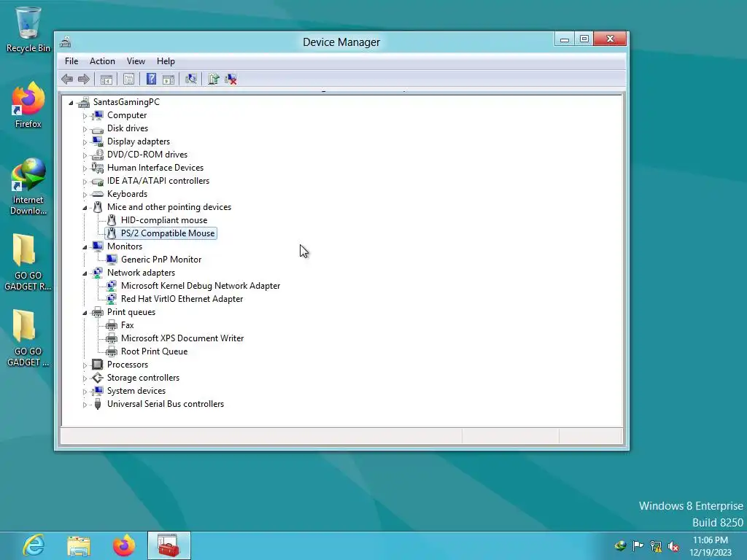Viewport: 747px width, 560px height.
Task: Click the Universal Serial Bus controllers icon
Action: [x=98, y=404]
